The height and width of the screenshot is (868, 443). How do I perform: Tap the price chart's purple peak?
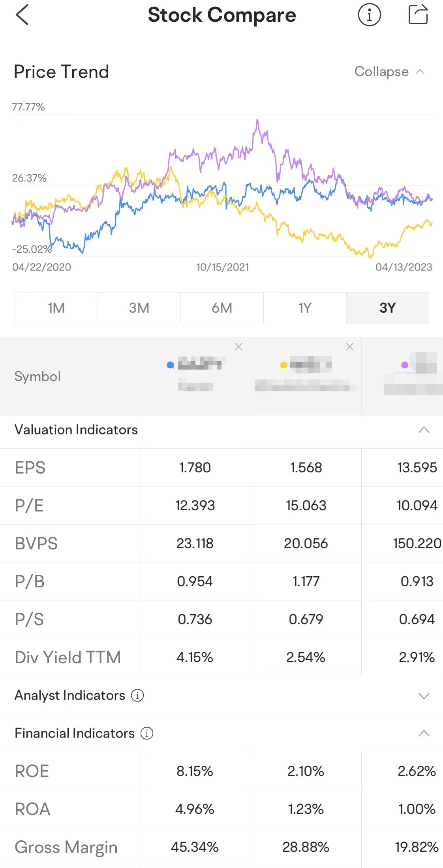point(257,120)
